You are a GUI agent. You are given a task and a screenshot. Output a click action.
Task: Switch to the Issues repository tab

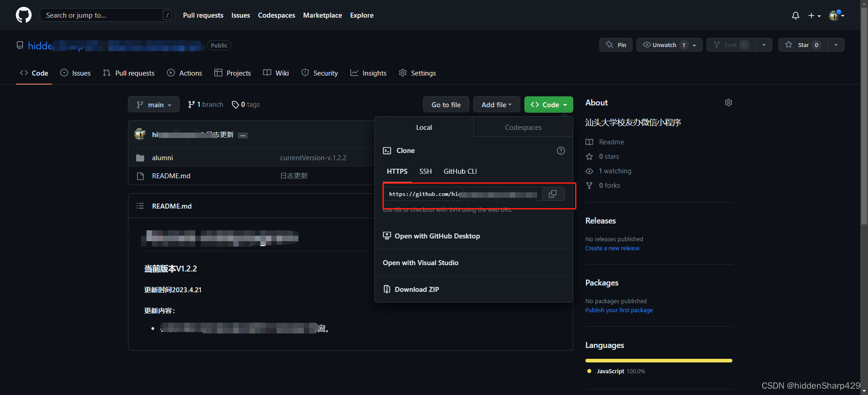[x=75, y=73]
